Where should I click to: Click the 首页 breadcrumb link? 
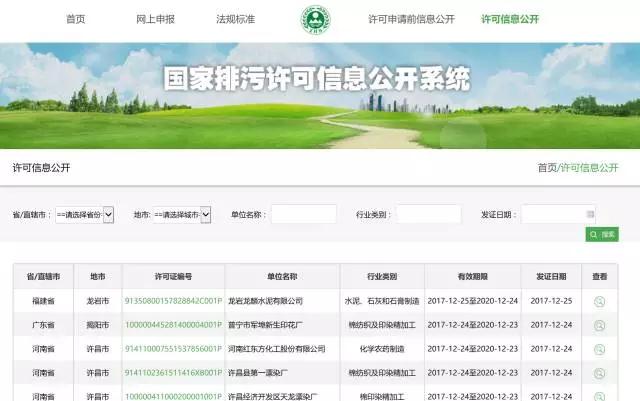(x=547, y=167)
